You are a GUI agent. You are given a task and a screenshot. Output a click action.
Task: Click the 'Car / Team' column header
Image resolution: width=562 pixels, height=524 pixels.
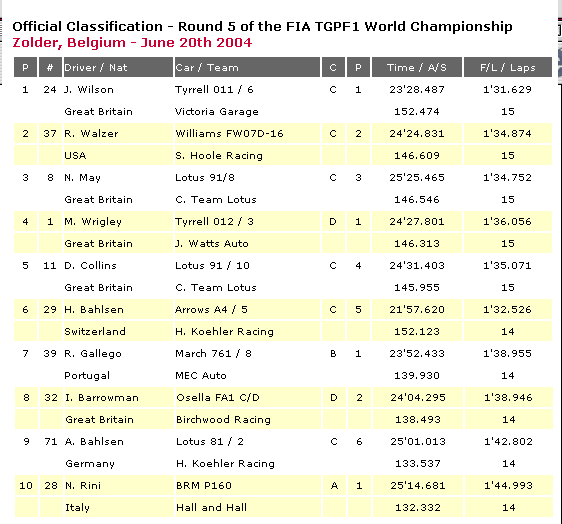(247, 67)
